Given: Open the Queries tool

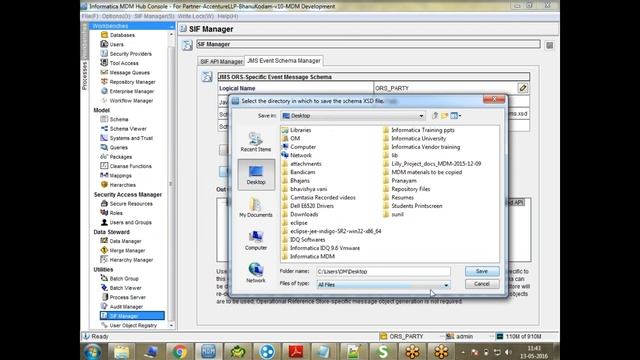Looking at the screenshot, I should (118, 148).
